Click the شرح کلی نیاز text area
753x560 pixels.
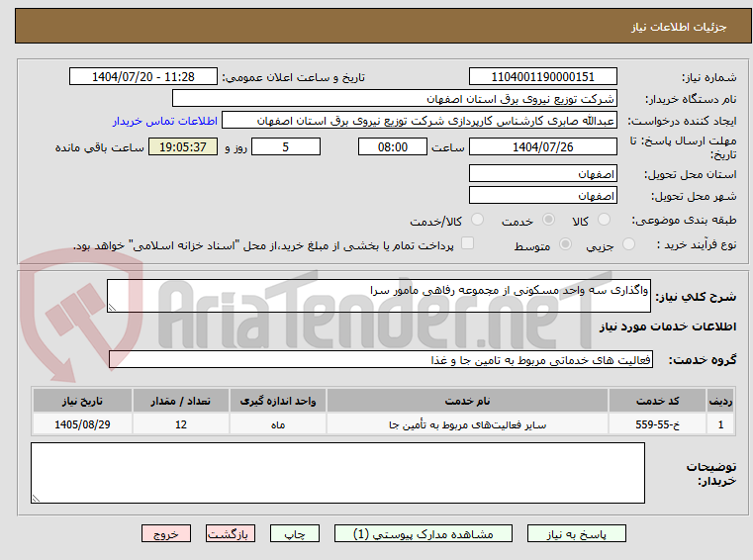(x=378, y=296)
